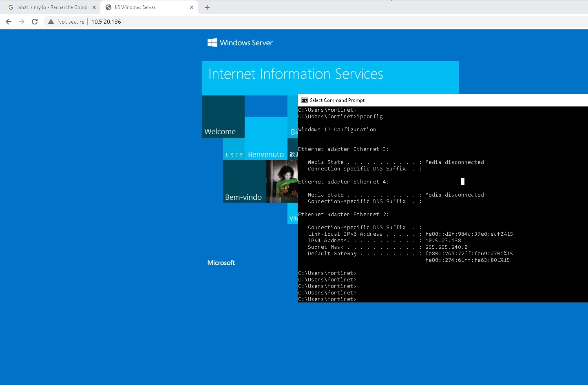Click 'Ethernet adapter Ethernet 3:' heading

click(x=344, y=149)
